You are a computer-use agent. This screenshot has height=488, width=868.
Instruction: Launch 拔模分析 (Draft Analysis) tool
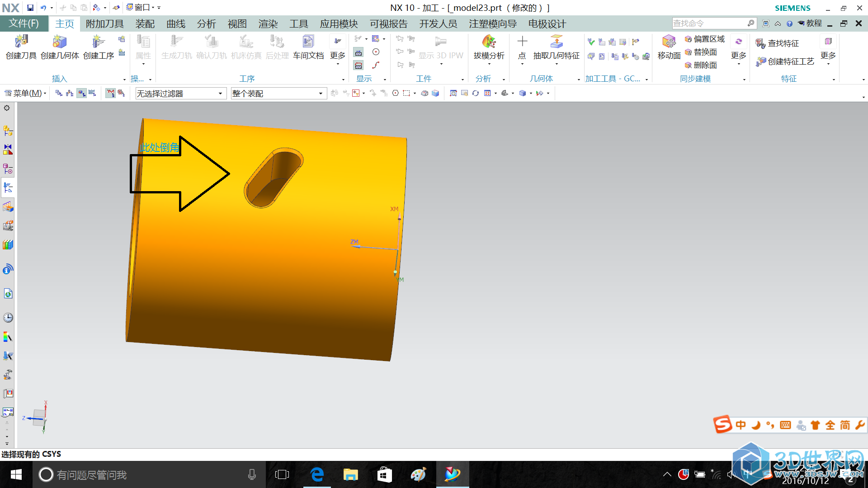coord(489,47)
